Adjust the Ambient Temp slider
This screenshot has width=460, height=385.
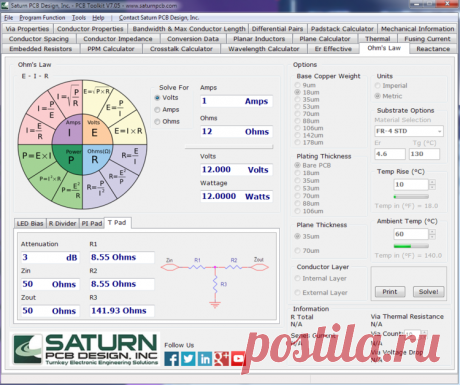pyautogui.click(x=411, y=246)
